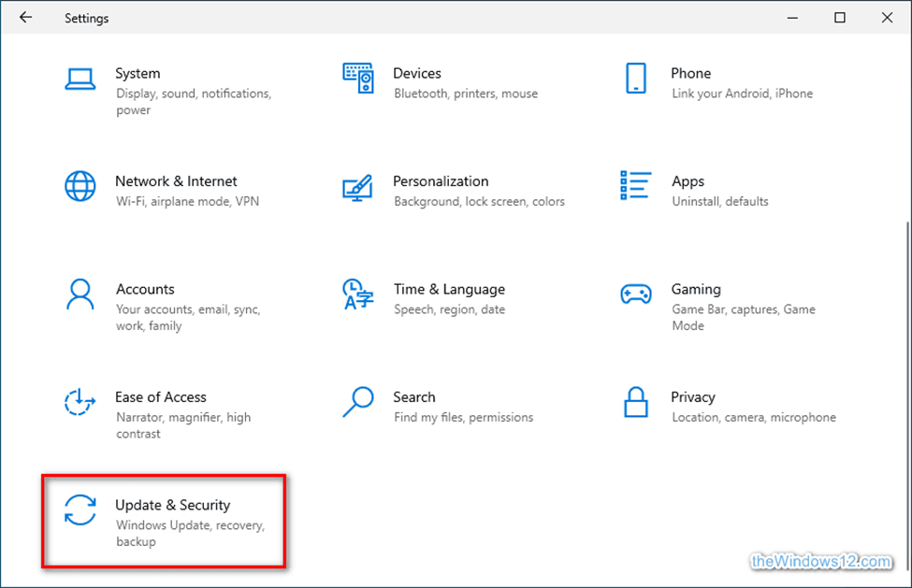Click 'Find my files, permissions' text

pos(464,417)
